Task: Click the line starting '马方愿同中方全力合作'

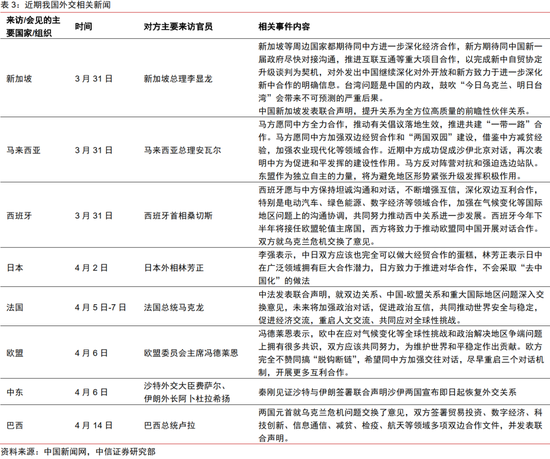Action: coord(400,124)
